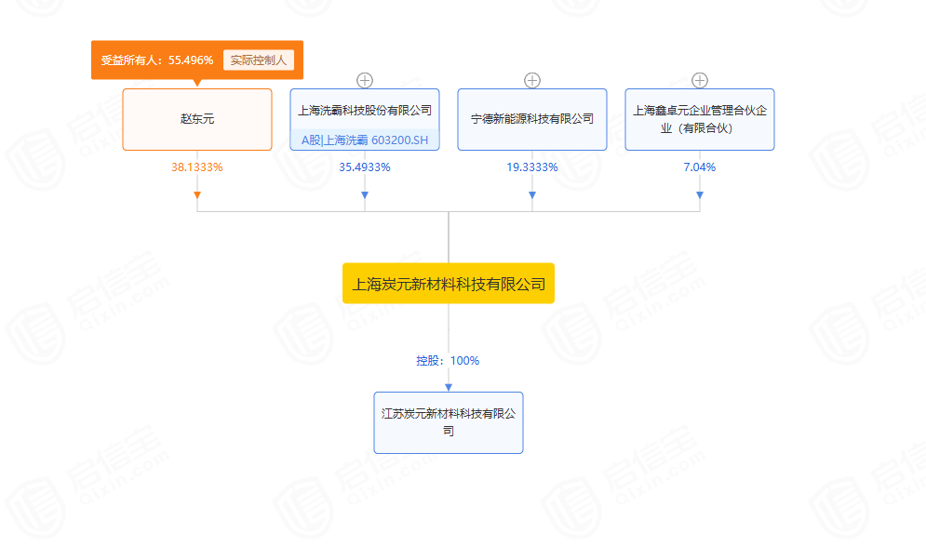Screen dimensions: 926x560
Task: Open the subsidiary 江苏炭元新材料科技有限公司 node
Action: tap(449, 422)
